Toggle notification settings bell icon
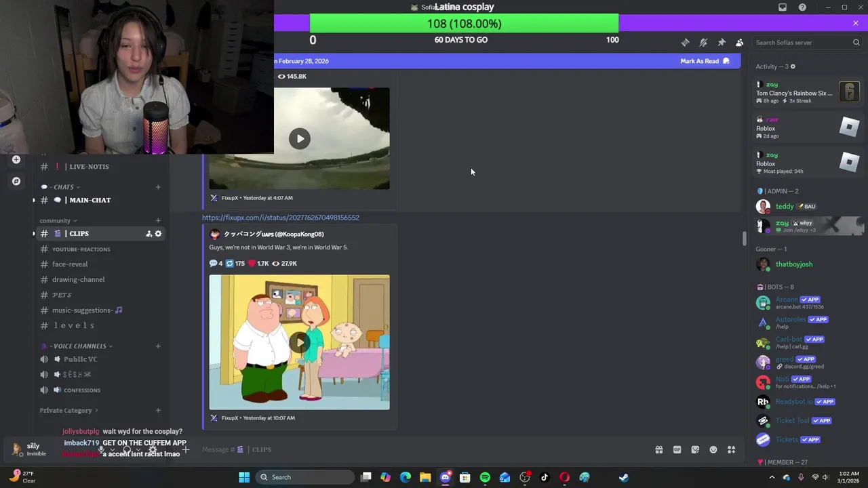Viewport: 868px width, 488px height. [x=703, y=42]
